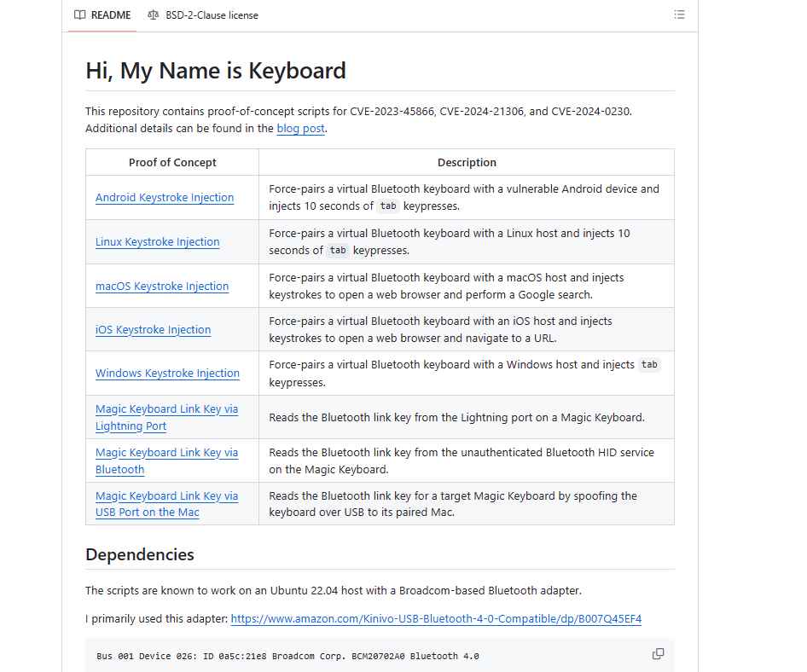Click the tab code tag in Windows row

click(649, 364)
